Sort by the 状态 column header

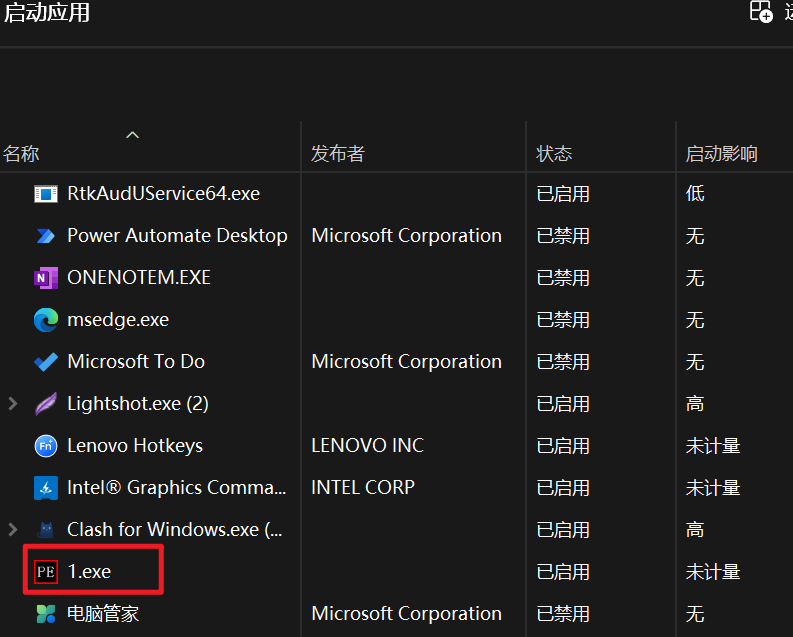click(x=554, y=154)
